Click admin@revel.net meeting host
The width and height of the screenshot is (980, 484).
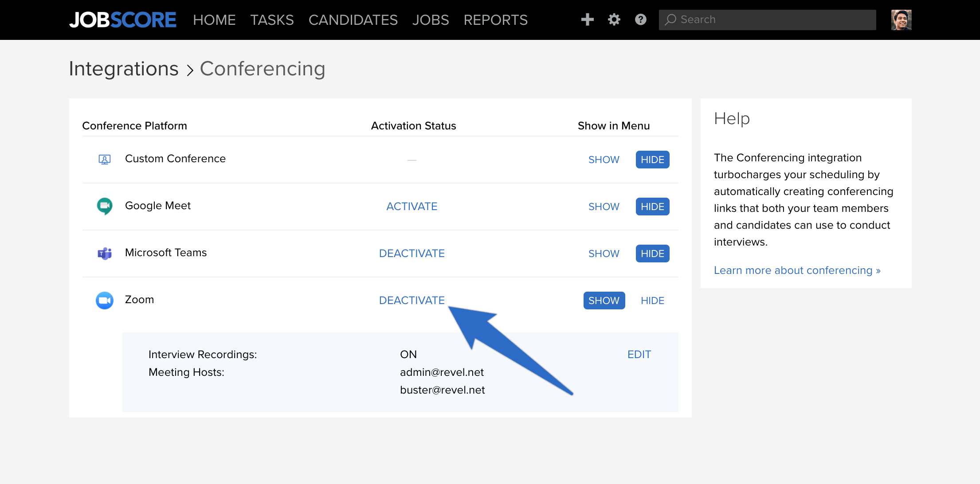442,372
